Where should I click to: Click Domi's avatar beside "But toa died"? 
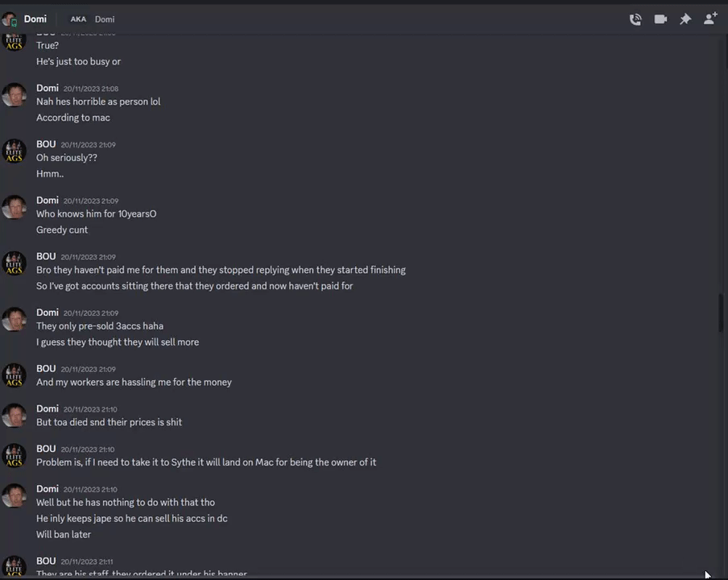(14, 415)
